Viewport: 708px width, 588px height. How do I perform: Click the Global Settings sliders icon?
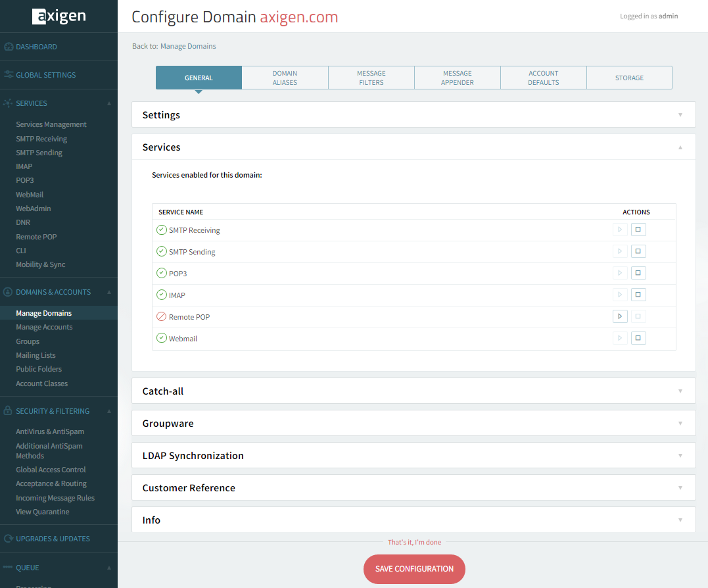coord(8,75)
